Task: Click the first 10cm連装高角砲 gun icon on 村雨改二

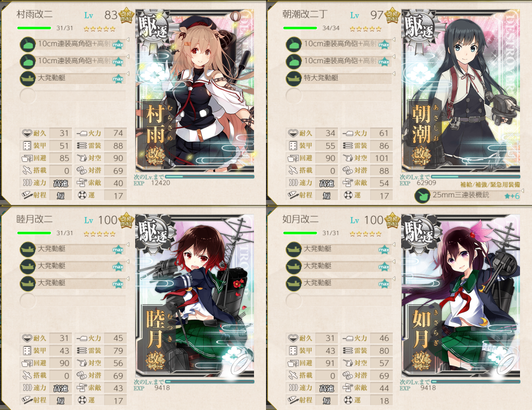Action: click(28, 45)
